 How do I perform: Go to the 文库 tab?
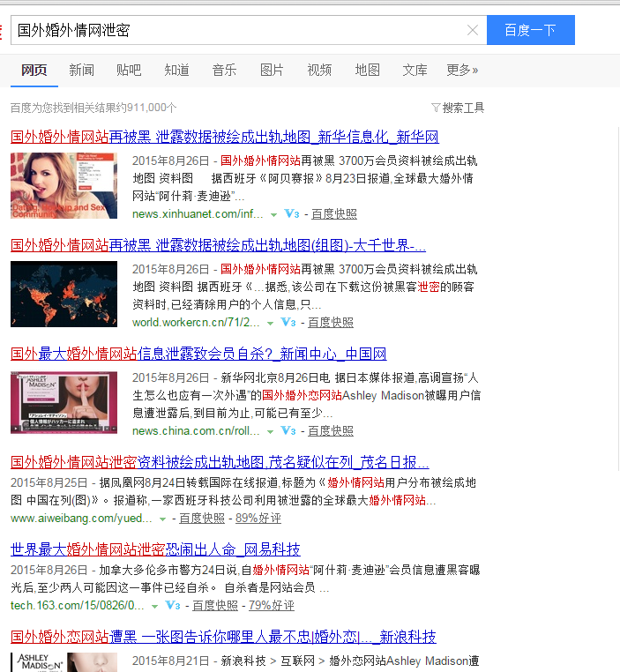(415, 70)
